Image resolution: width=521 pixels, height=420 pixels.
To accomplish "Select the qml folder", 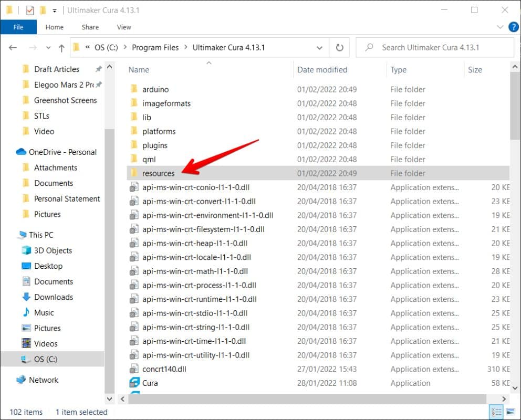I will pos(318,160).
